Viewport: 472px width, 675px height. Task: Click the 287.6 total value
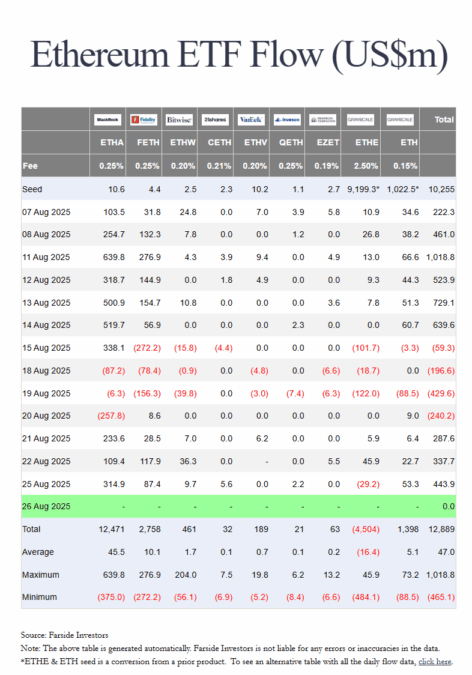(444, 439)
